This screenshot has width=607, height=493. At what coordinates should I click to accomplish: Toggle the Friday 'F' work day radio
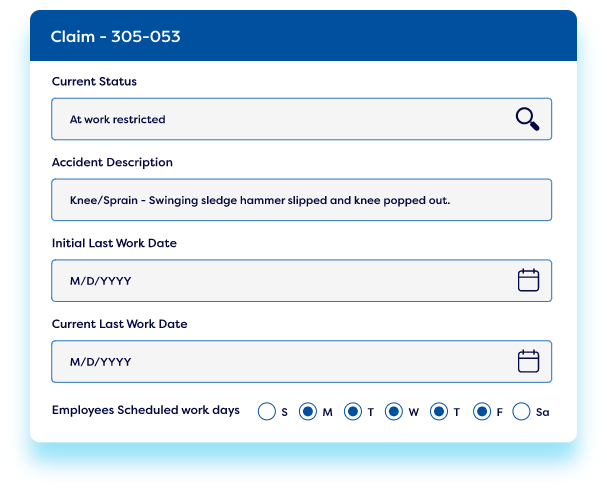click(481, 411)
